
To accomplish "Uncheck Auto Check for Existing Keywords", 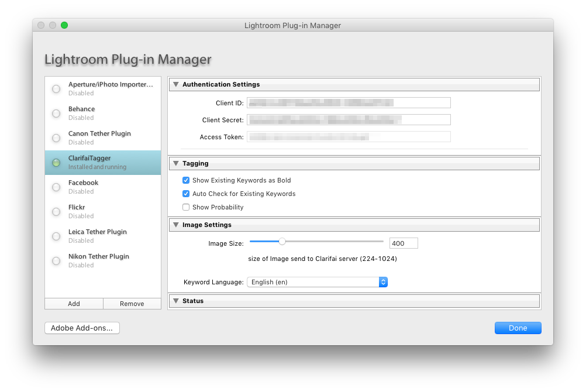I will tap(186, 194).
